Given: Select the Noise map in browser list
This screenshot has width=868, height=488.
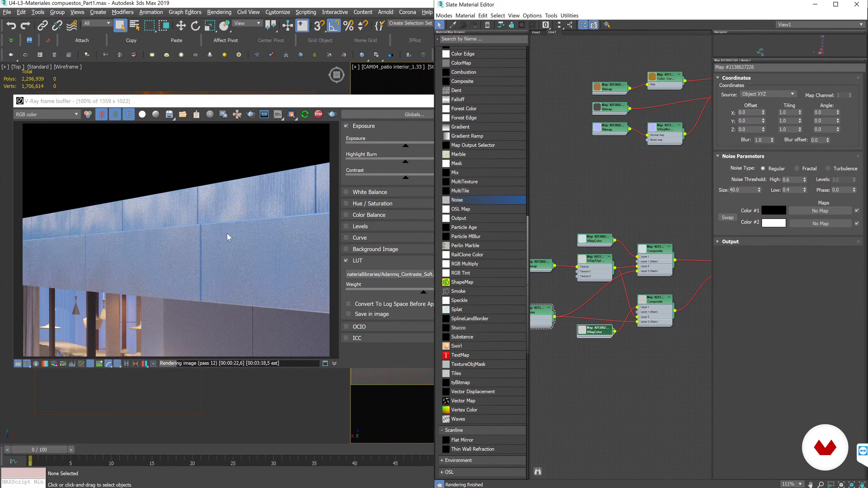Looking at the screenshot, I should (x=484, y=200).
